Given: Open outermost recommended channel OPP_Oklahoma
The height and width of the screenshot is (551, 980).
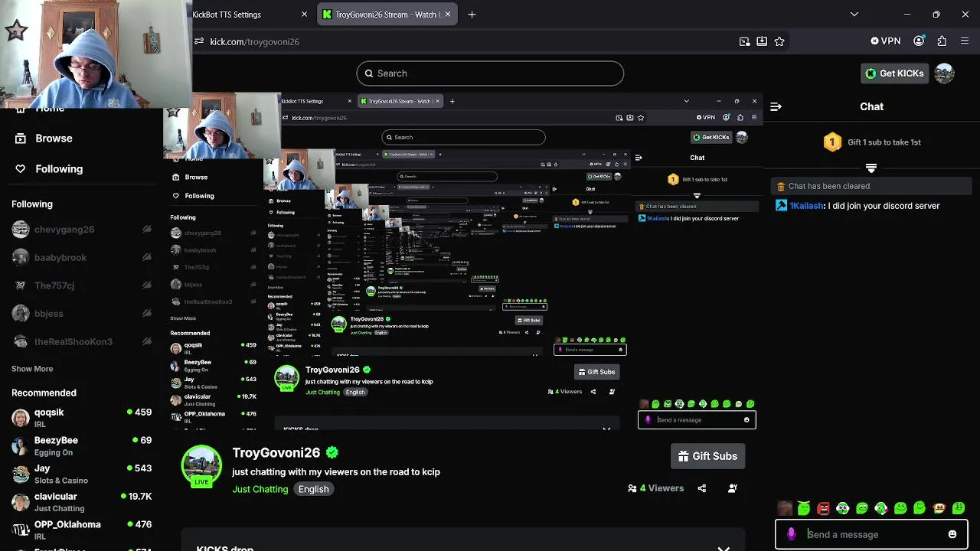Looking at the screenshot, I should coord(81,530).
